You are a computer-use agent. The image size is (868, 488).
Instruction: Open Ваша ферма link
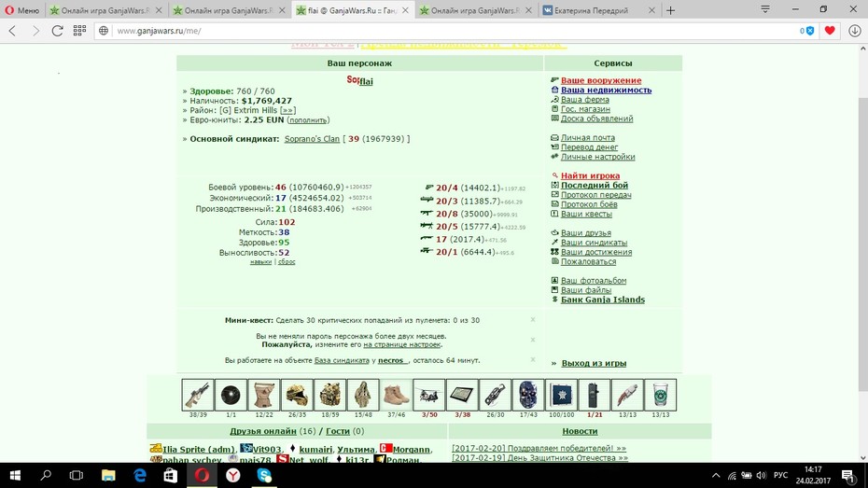click(585, 100)
